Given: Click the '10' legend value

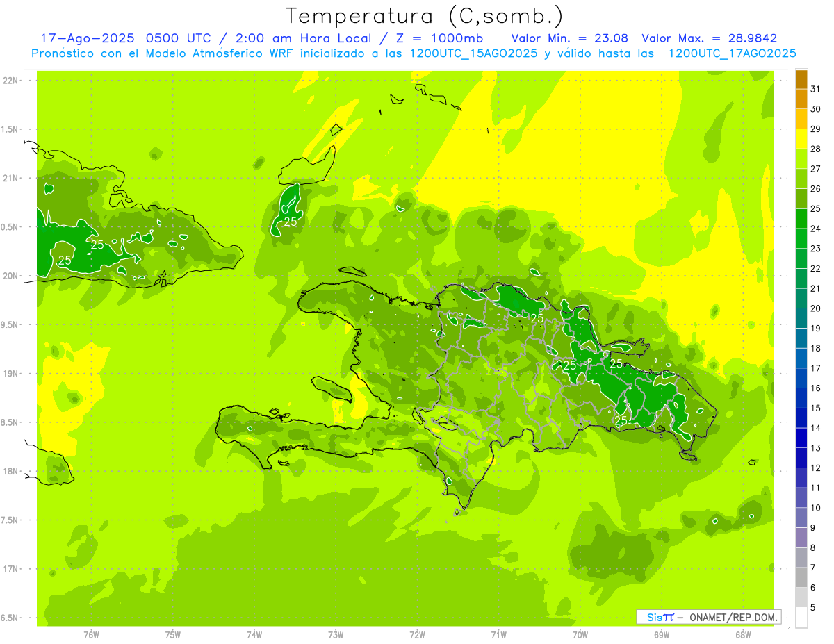Looking at the screenshot, I should (816, 508).
